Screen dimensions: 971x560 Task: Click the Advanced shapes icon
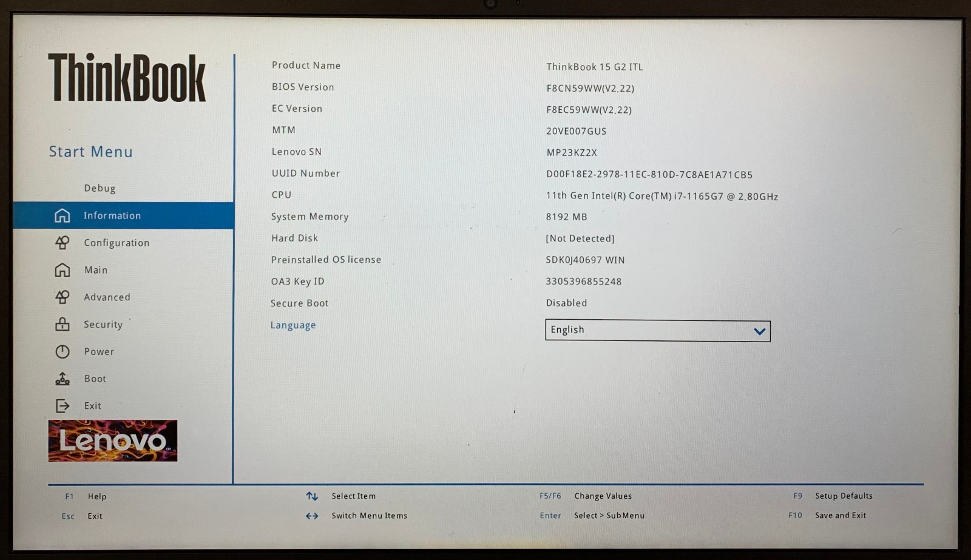point(62,297)
